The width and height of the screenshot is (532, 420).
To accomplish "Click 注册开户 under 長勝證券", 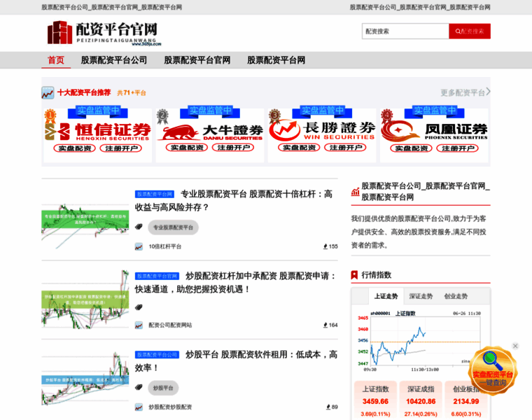I will (345, 148).
